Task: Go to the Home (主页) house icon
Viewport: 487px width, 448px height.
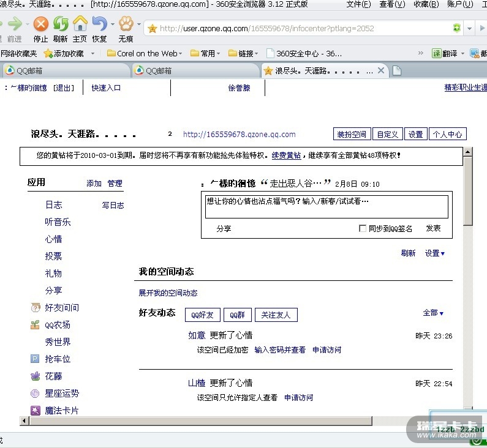Action: tap(80, 24)
